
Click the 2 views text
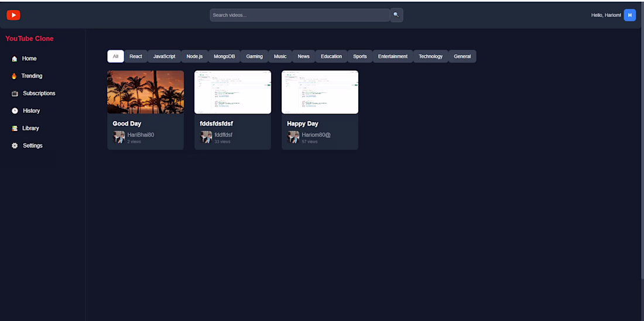[134, 141]
